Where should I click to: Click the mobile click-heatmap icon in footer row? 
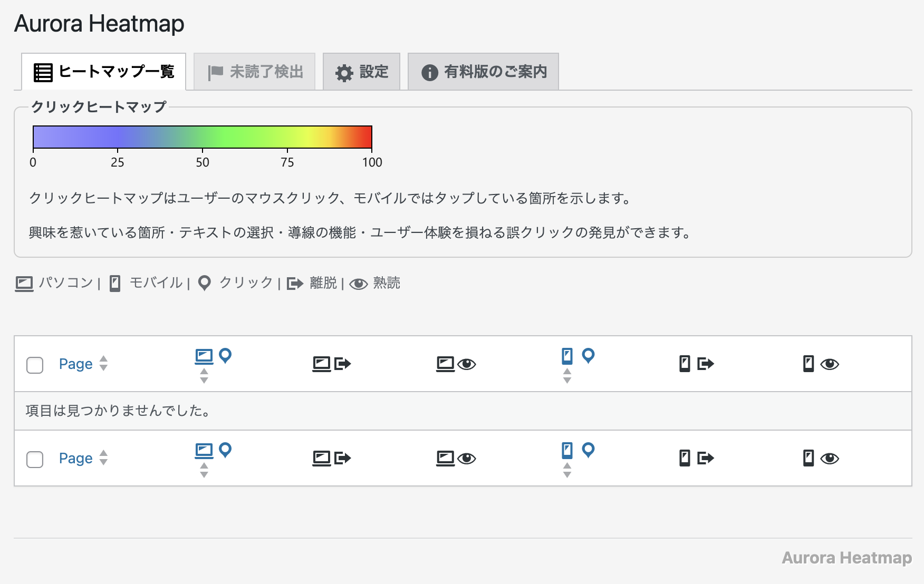[x=577, y=451]
